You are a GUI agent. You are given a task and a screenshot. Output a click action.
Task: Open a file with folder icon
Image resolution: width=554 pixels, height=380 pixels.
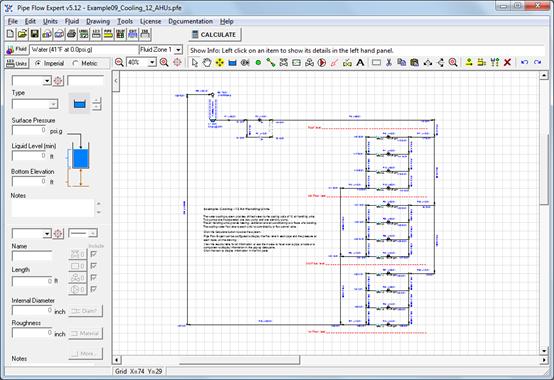[x=22, y=34]
